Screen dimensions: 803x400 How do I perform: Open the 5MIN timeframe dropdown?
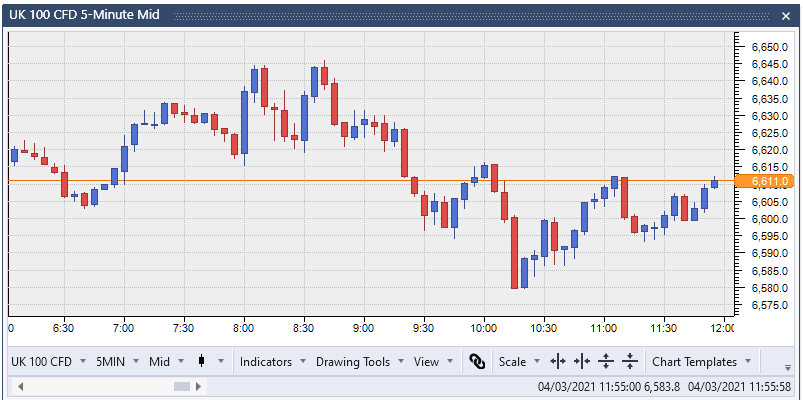tap(116, 362)
